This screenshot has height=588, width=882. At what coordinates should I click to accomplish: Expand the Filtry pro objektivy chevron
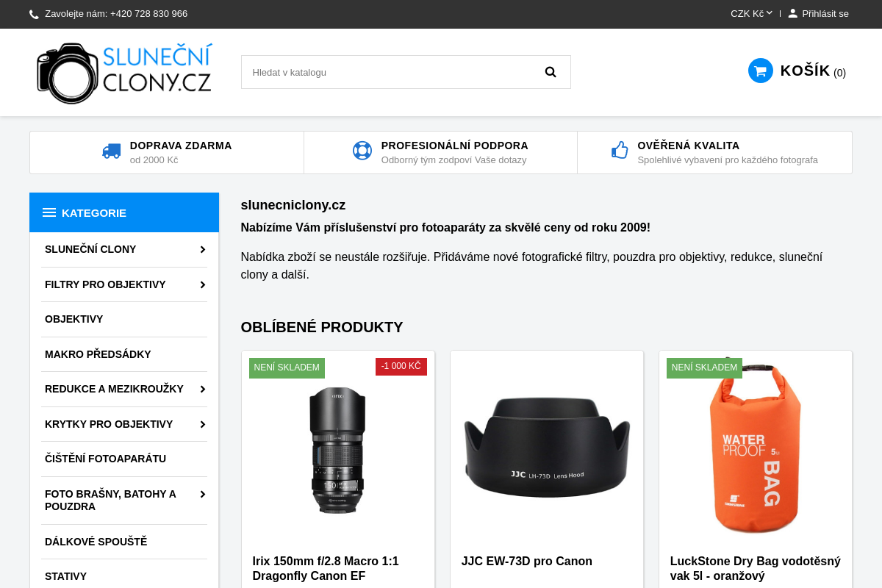202,284
